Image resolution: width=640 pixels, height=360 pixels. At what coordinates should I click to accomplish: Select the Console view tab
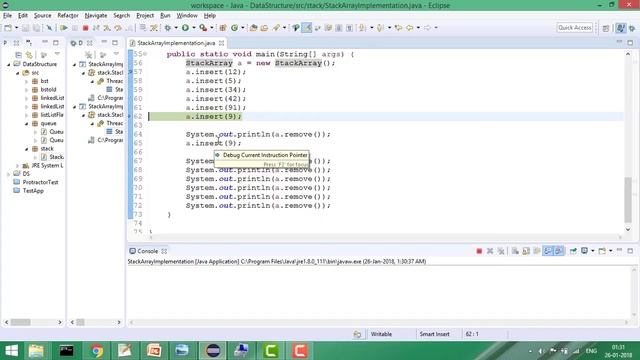[148, 251]
